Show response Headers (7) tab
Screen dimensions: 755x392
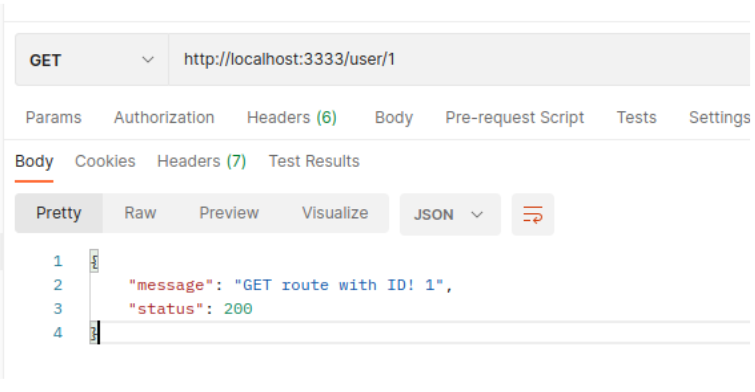tap(202, 161)
